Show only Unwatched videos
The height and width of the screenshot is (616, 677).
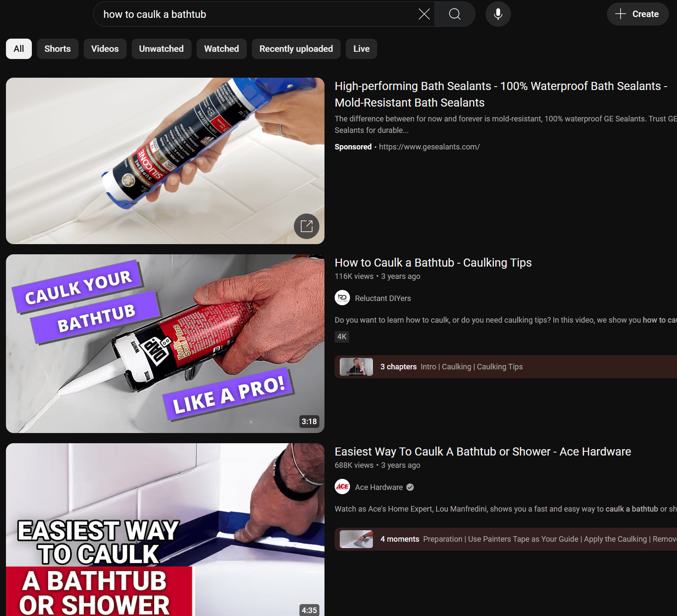pos(161,49)
